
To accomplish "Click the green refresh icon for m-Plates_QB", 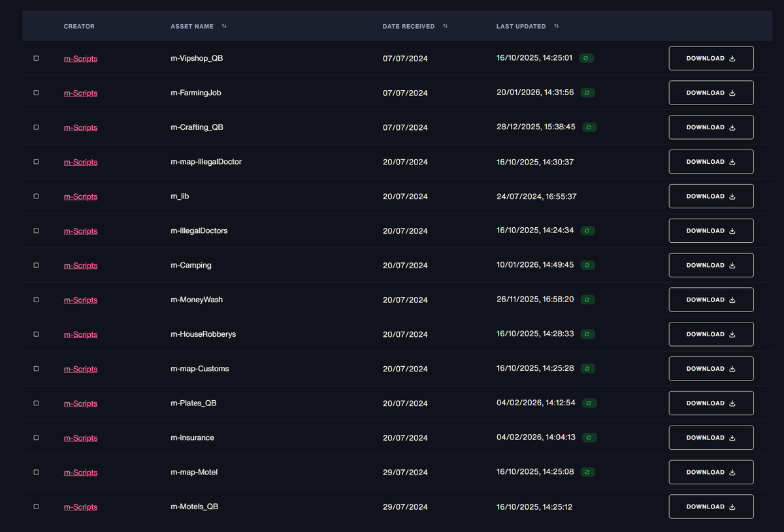I will point(589,403).
